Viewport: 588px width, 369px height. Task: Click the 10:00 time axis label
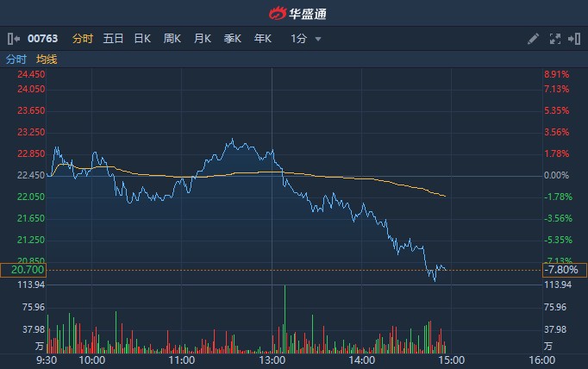pos(92,360)
